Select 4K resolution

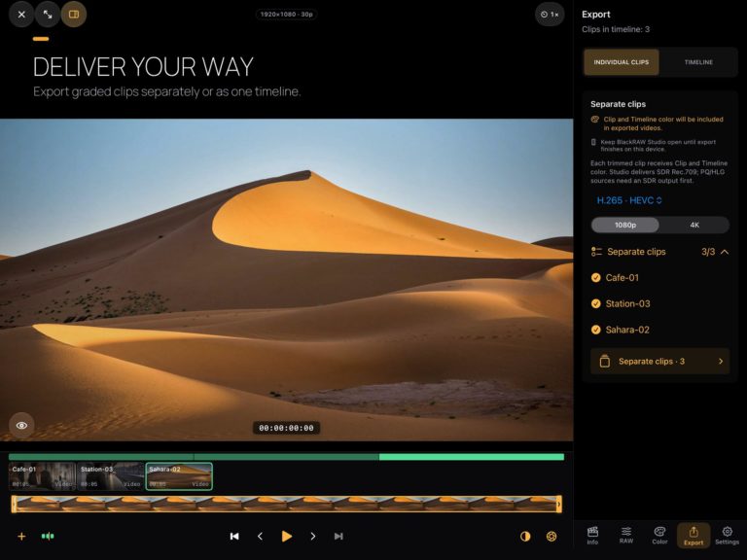694,225
